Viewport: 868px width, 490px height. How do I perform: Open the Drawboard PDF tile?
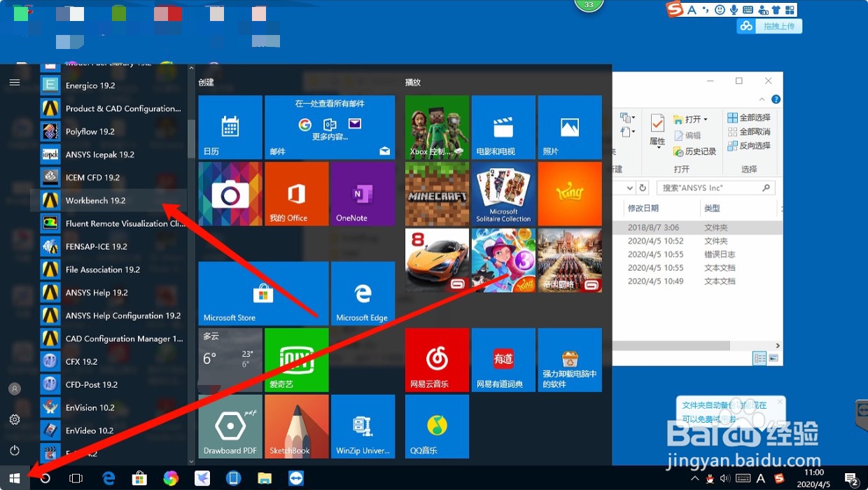pos(230,426)
